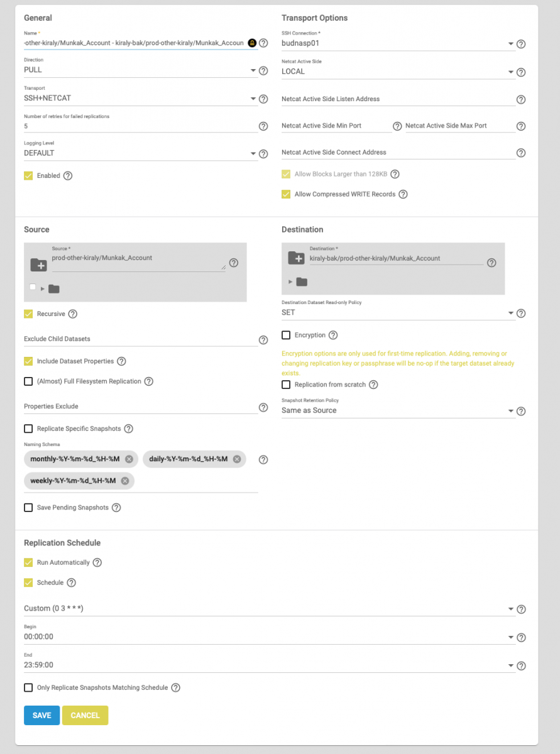This screenshot has height=754, width=560.
Task: Open help tooltip for SSH Connection
Action: (x=521, y=45)
